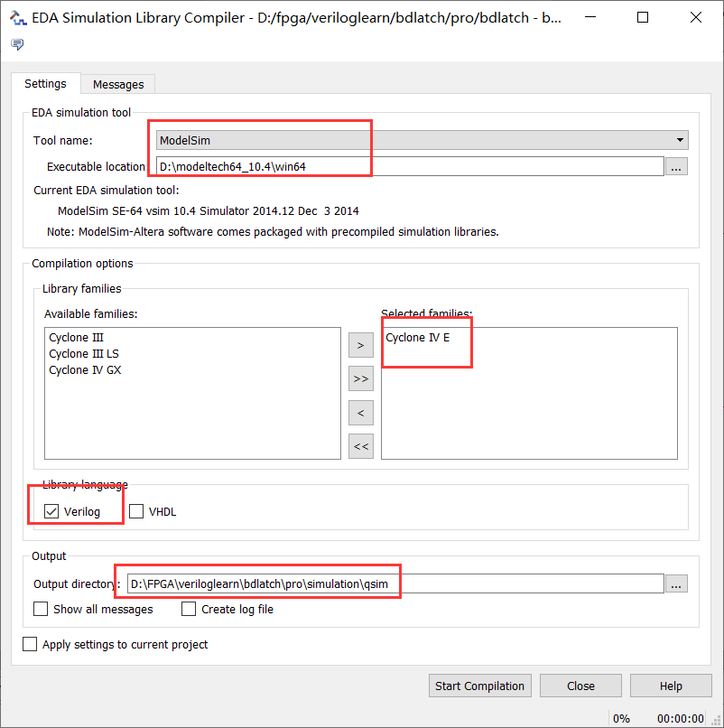Enable the VHDL library language checkbox

pos(136,511)
